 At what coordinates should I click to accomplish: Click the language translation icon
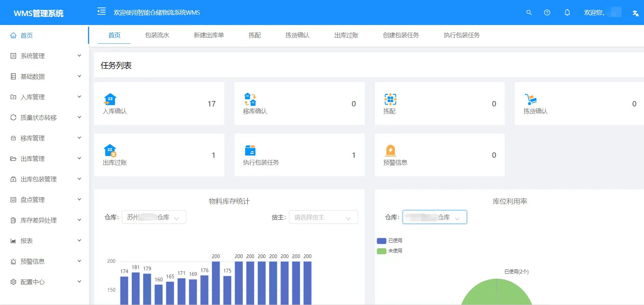(x=635, y=13)
